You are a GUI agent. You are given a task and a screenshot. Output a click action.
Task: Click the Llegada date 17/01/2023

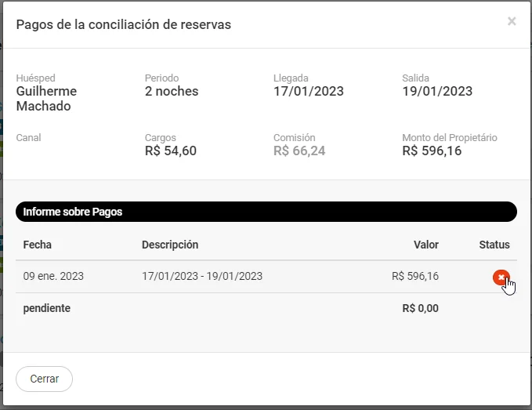coord(309,91)
